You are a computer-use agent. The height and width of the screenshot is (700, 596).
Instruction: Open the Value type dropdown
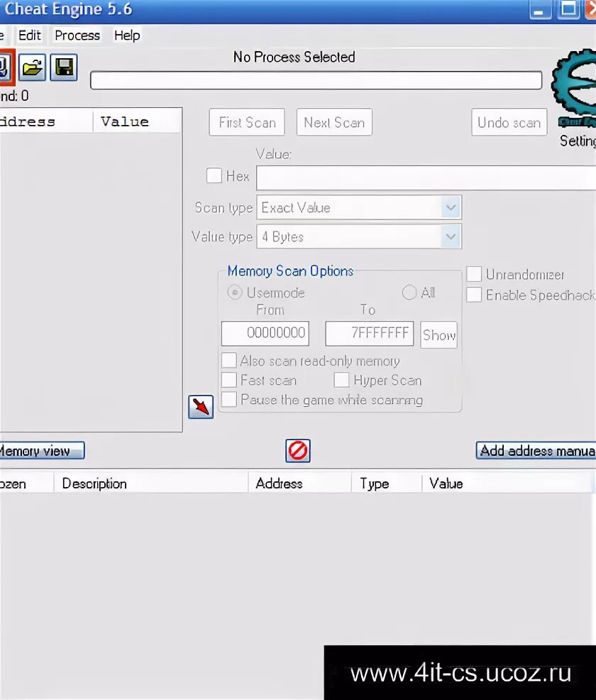[x=359, y=236]
